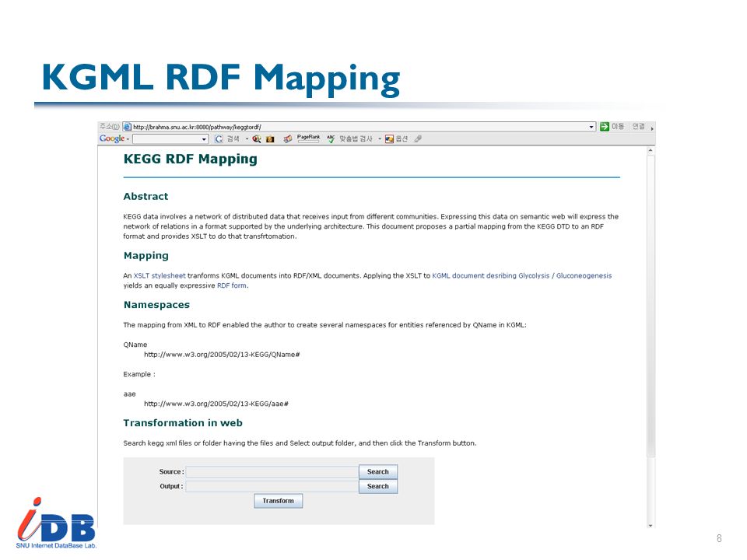This screenshot has height=560, width=747.
Task: Expand the dropdown arrow after 맞춤법 검사
Action: 380,139
